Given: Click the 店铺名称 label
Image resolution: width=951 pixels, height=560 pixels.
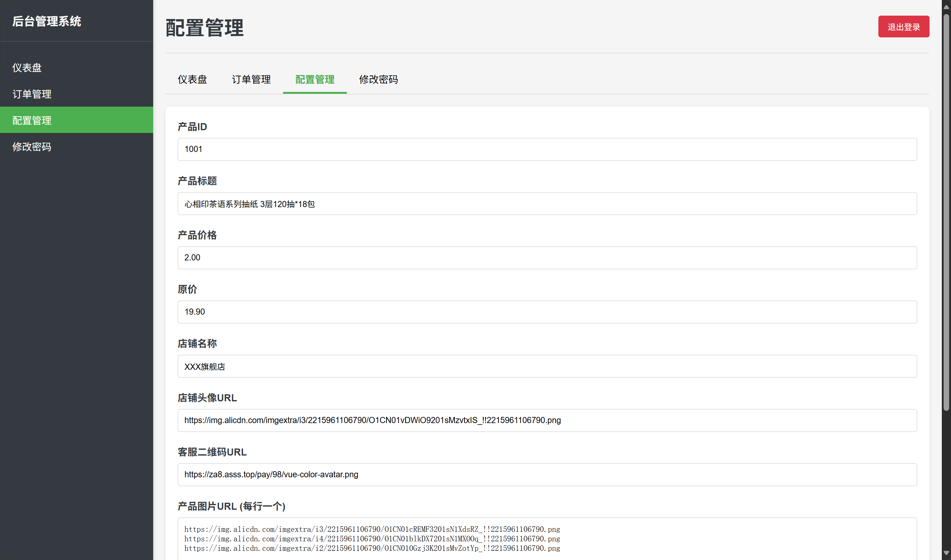Looking at the screenshot, I should click(x=197, y=343).
